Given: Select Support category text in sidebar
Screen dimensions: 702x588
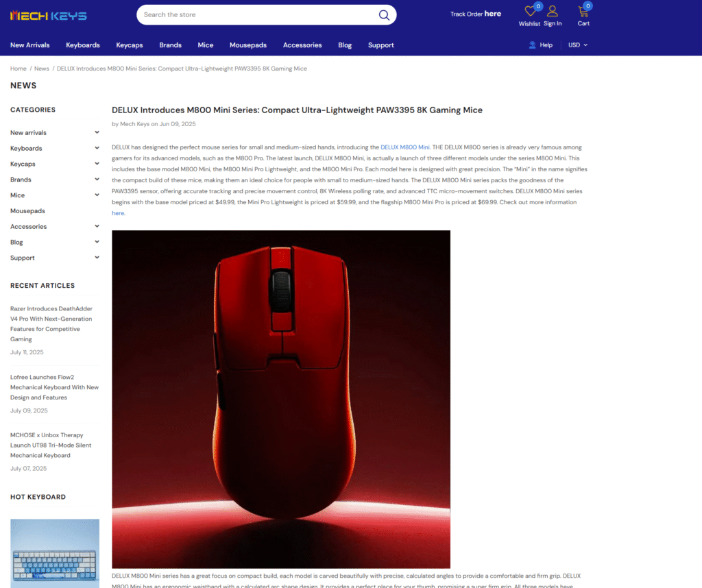Looking at the screenshot, I should tap(23, 258).
